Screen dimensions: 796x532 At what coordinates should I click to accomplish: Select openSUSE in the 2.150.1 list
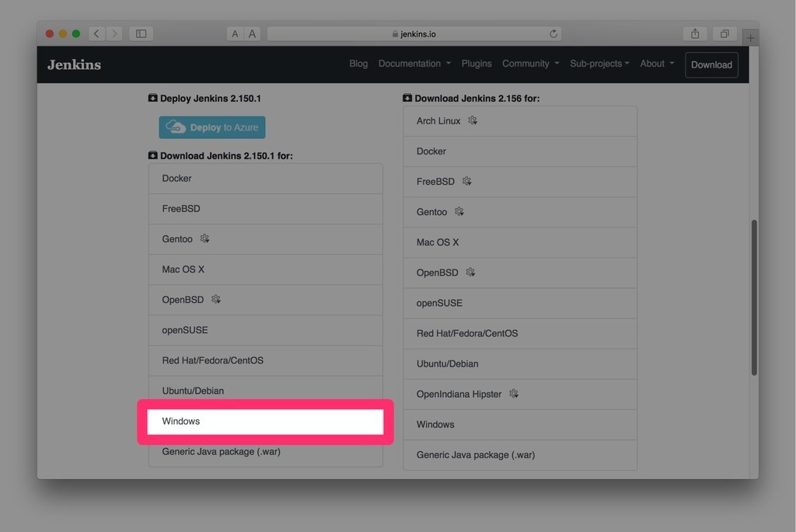(x=266, y=331)
